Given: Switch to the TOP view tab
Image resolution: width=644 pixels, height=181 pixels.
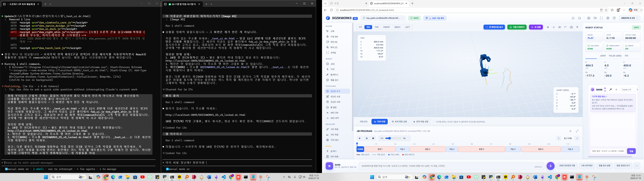Looking at the screenshot, I should [377, 27].
